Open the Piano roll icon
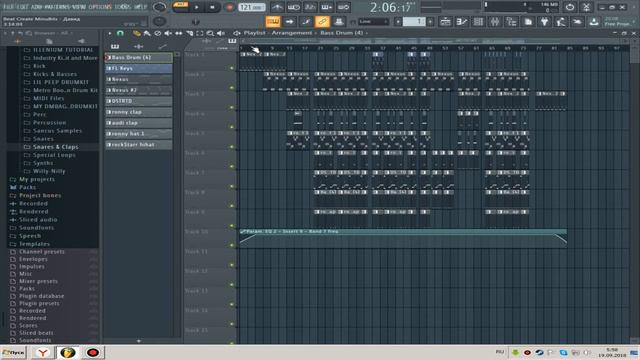Image resolution: width=640 pixels, height=360 pixels. (462, 21)
